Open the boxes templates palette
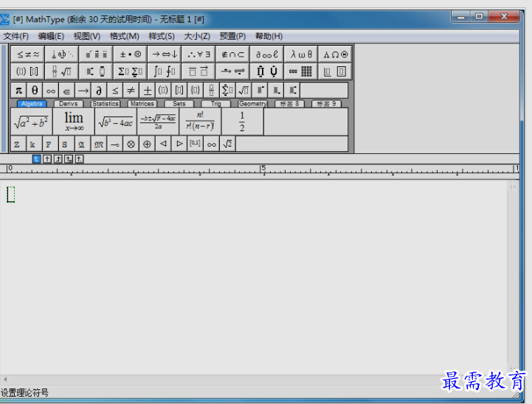Image resolution: width=532 pixels, height=404 pixels. [335, 72]
